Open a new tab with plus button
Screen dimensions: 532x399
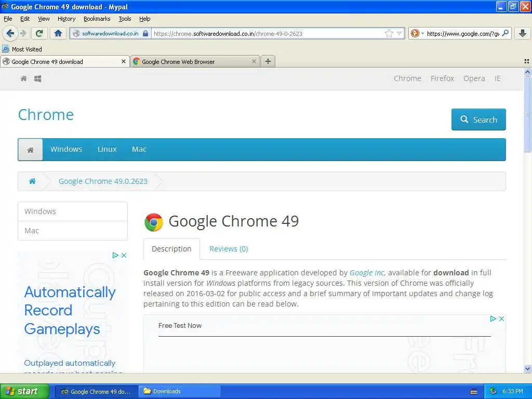point(268,61)
